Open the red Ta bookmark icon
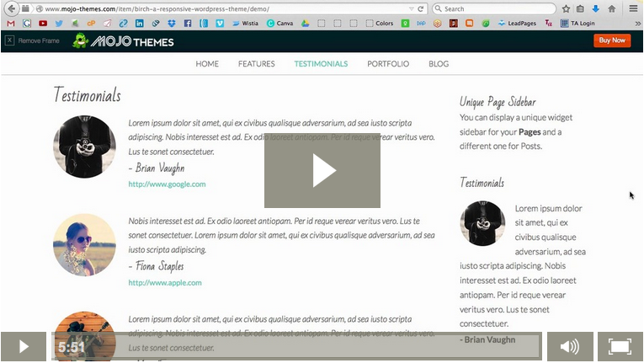Viewport: 644px width, 363px height. pos(548,24)
